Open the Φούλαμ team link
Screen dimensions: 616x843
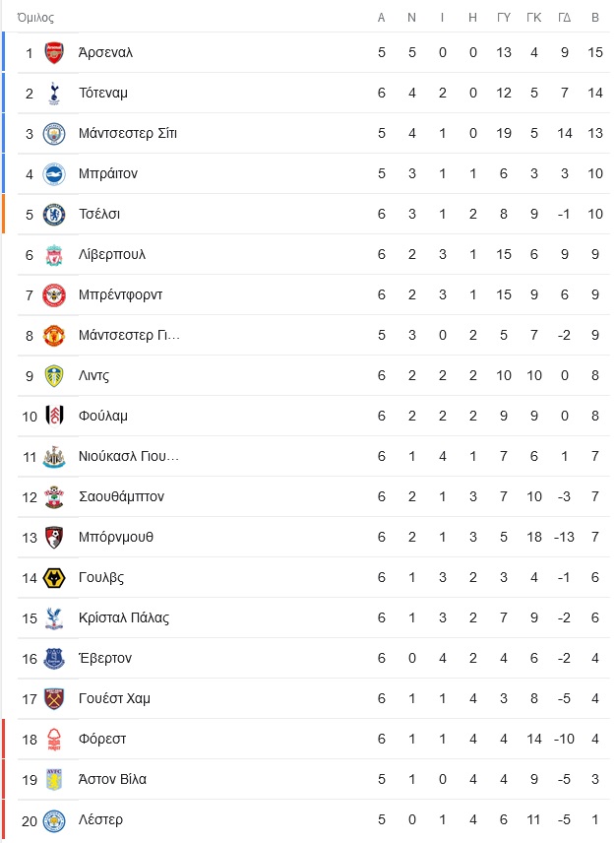103,417
